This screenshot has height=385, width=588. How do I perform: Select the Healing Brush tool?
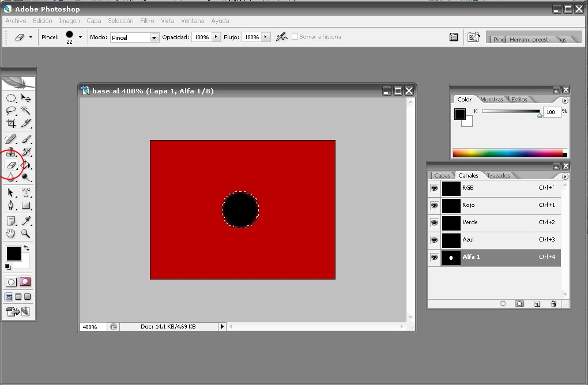coord(11,139)
